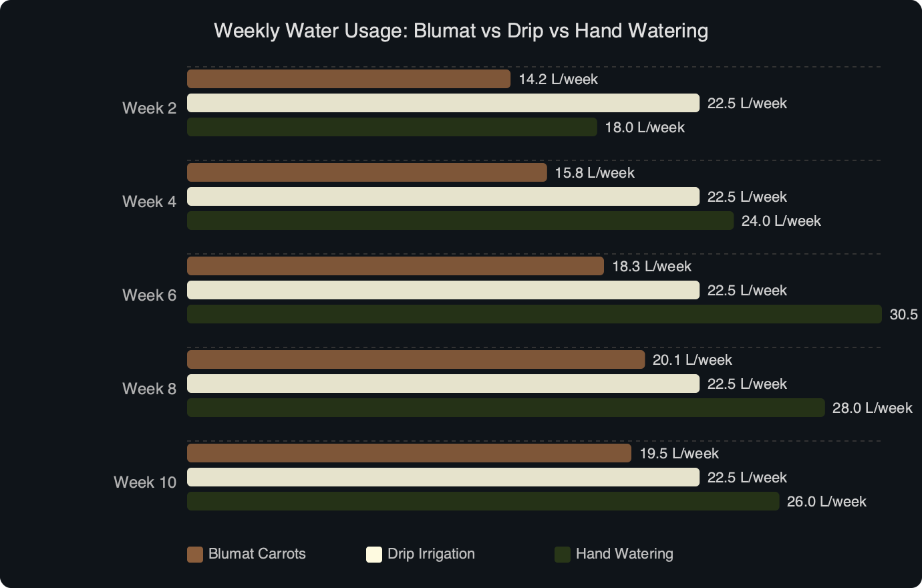Select the Week 8 Blumat Carrots bar

coord(416,359)
